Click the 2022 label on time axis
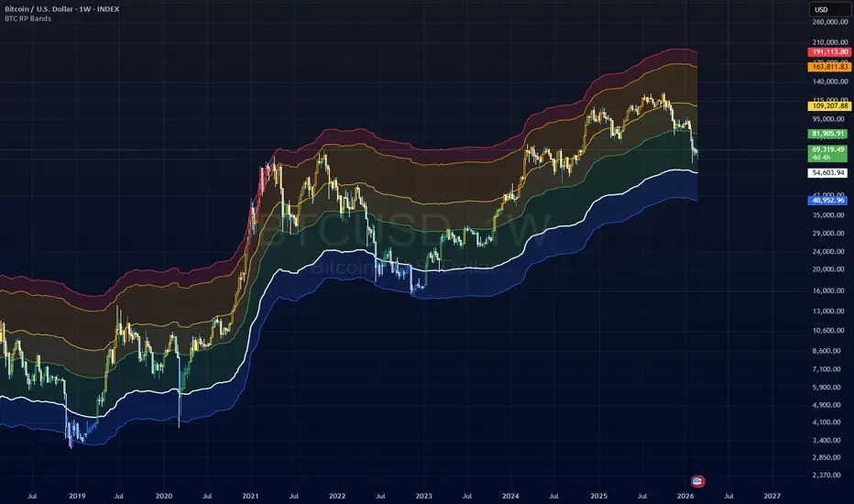The image size is (854, 504). pyautogui.click(x=337, y=496)
